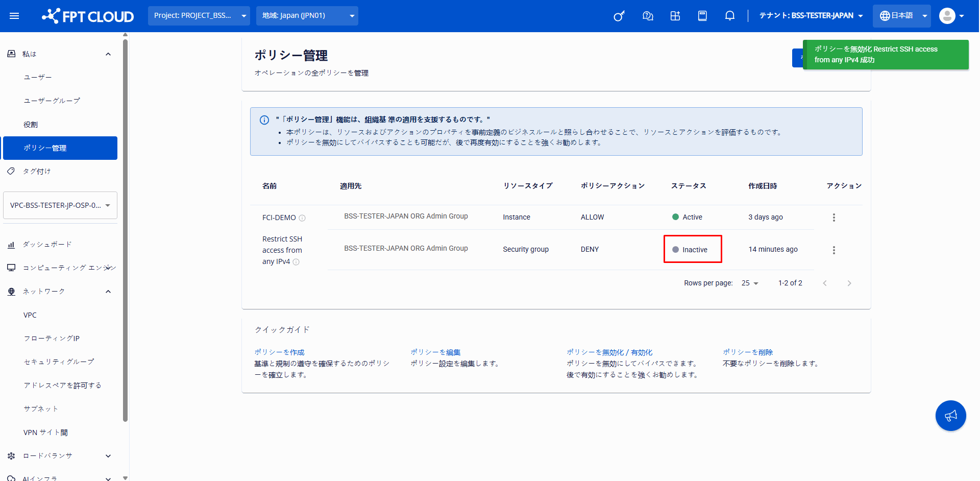Expand the AIインフラ sidebar section
The image size is (980, 481).
108,478
